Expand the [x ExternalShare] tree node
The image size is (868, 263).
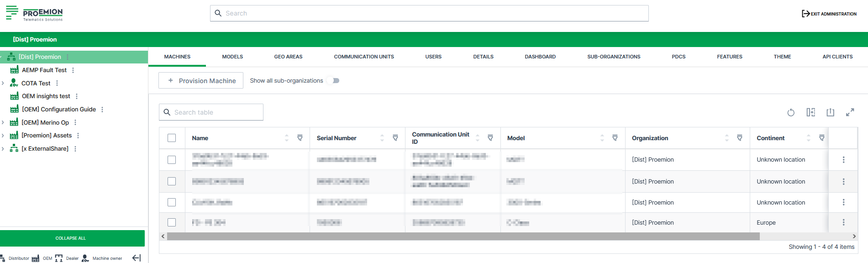pyautogui.click(x=3, y=149)
